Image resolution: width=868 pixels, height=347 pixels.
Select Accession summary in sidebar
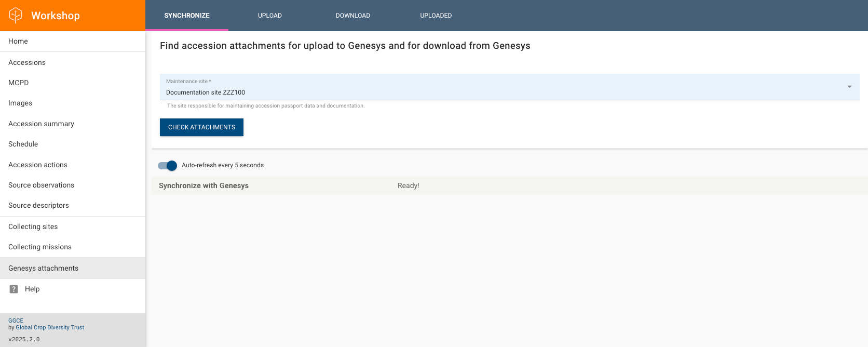[x=41, y=124]
